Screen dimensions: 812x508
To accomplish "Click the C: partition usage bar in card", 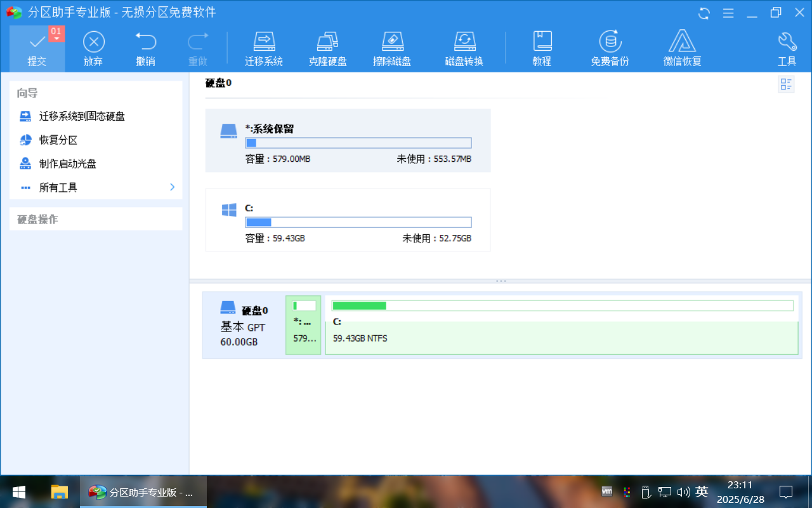I will 358,222.
